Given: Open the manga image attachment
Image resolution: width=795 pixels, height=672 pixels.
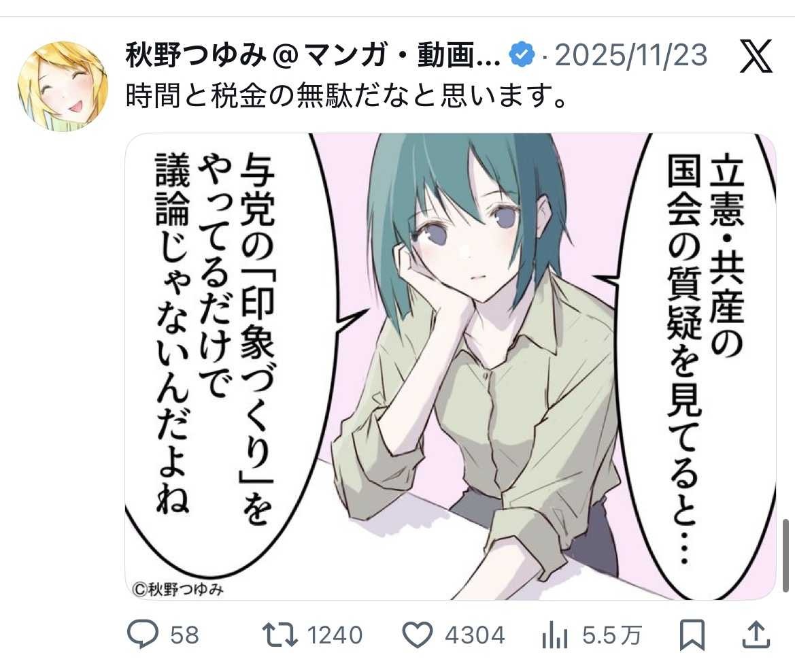Looking at the screenshot, I should point(450,366).
